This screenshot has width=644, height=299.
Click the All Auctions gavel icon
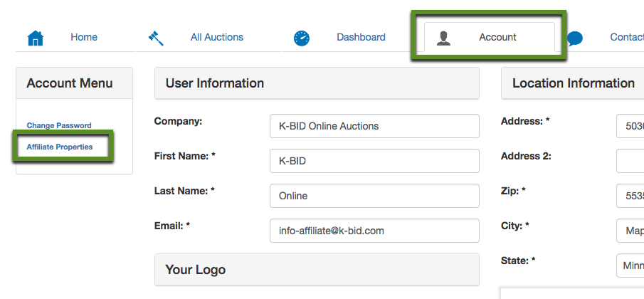point(156,38)
